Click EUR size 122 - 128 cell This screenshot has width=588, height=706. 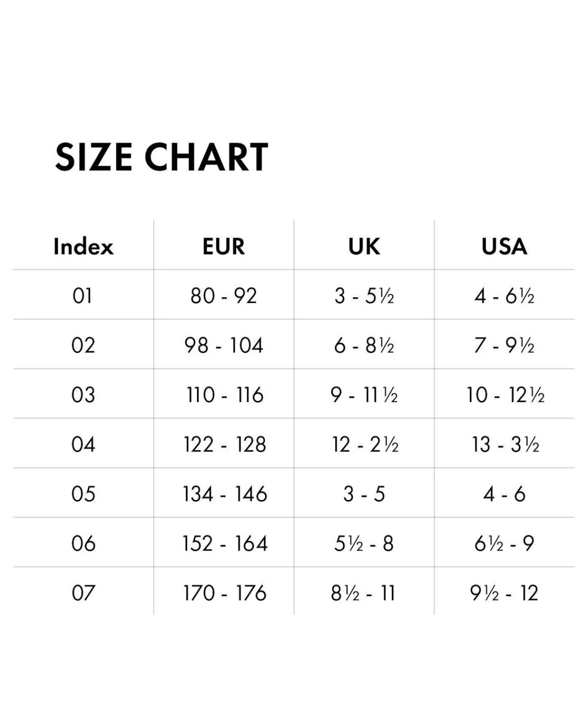tap(224, 444)
